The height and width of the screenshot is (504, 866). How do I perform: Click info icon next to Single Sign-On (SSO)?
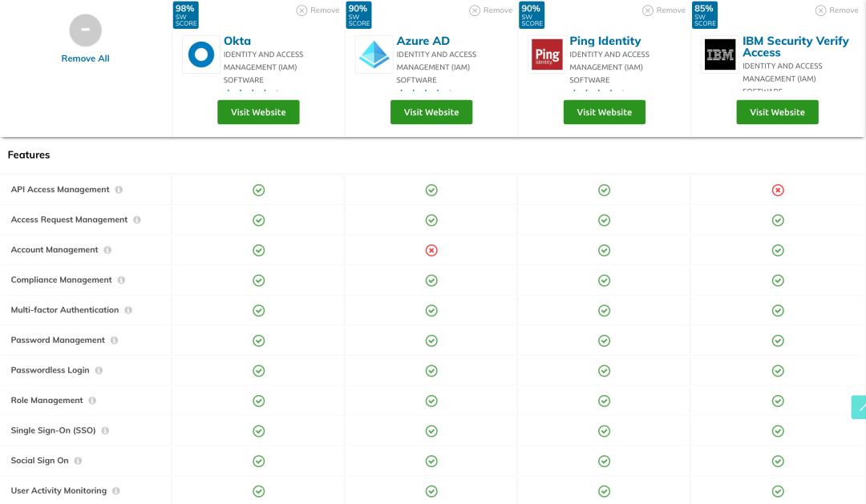[x=105, y=430]
